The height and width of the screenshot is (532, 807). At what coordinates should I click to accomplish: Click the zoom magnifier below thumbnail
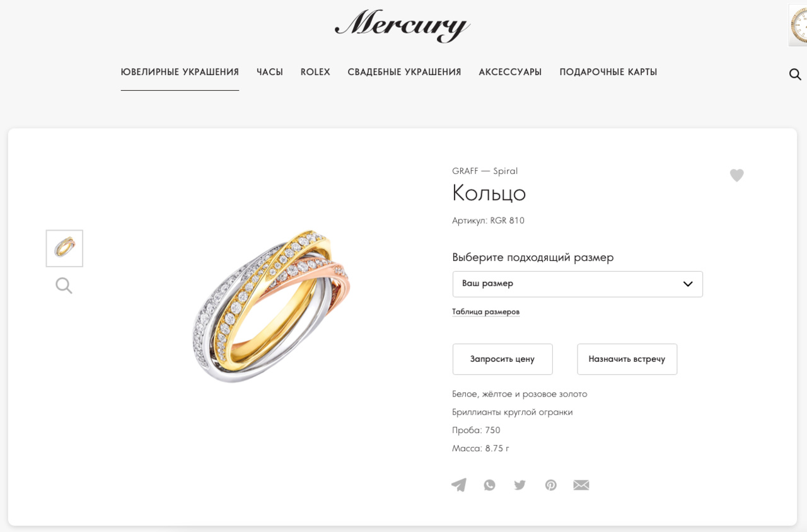64,286
